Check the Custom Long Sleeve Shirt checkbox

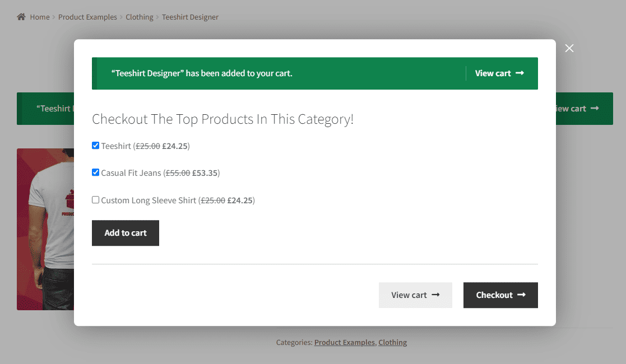95,199
